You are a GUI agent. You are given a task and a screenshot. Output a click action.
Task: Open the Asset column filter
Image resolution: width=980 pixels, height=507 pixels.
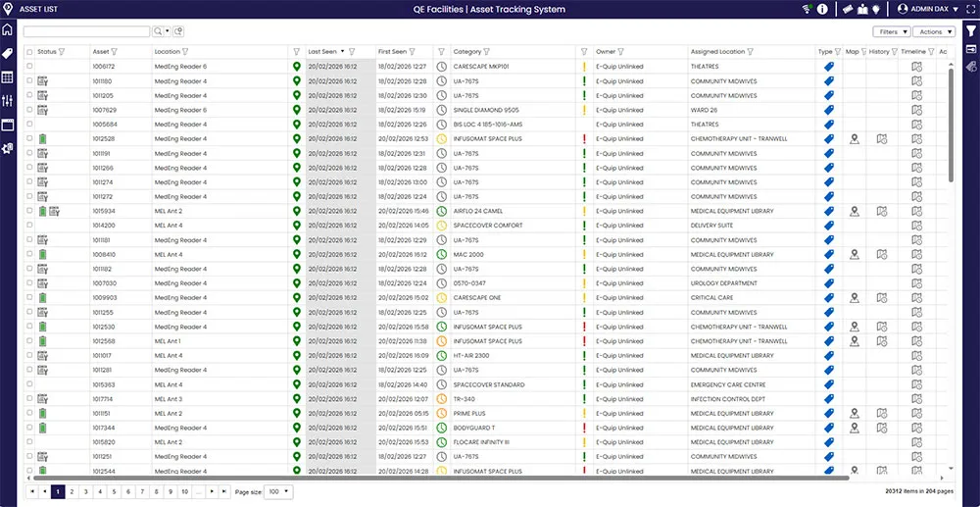(114, 52)
